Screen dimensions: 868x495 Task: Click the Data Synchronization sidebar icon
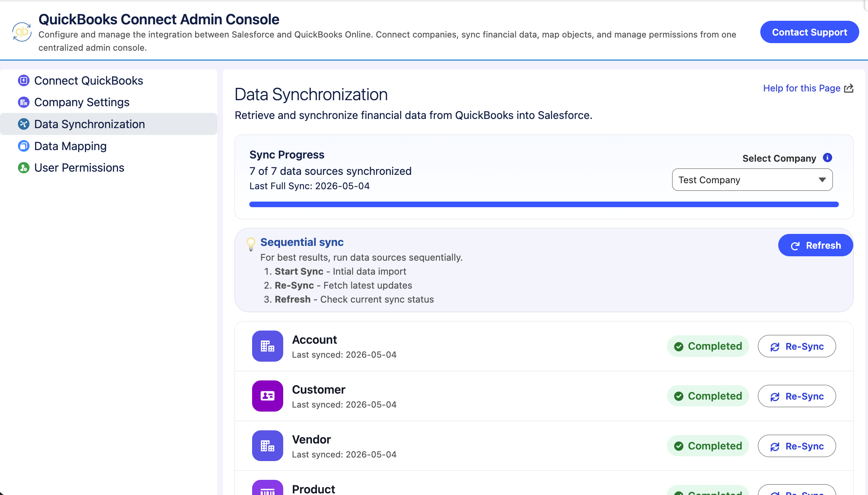[24, 124]
